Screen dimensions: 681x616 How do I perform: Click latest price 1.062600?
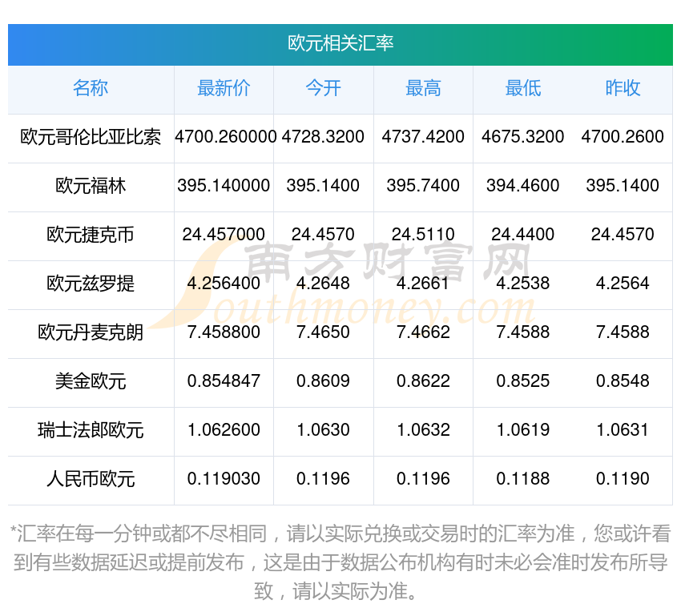(x=224, y=430)
